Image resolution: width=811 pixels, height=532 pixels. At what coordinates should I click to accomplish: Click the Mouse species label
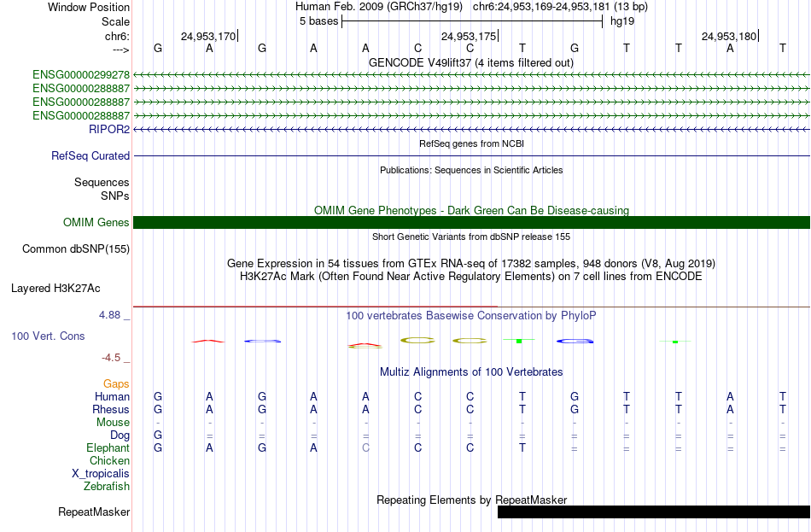click(113, 423)
